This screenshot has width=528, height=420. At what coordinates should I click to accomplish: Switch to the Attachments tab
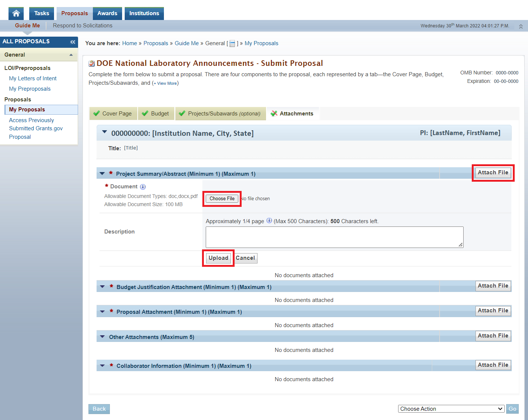pyautogui.click(x=293, y=114)
